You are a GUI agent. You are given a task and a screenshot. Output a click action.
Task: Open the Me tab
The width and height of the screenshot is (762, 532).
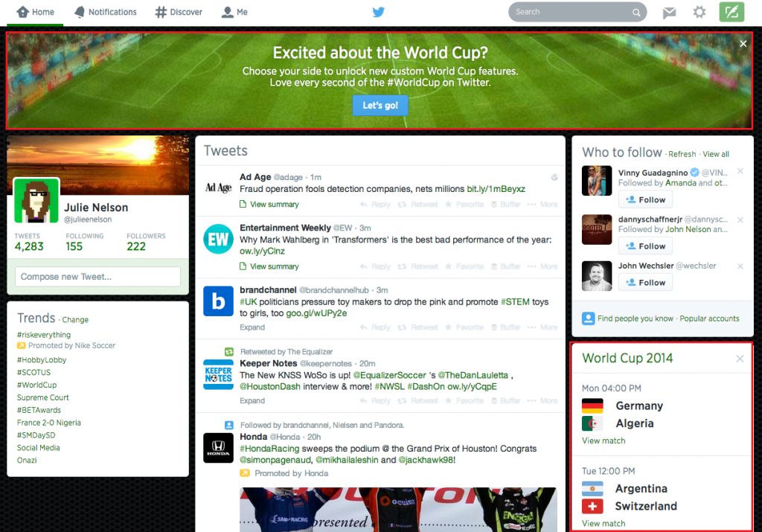pyautogui.click(x=234, y=12)
